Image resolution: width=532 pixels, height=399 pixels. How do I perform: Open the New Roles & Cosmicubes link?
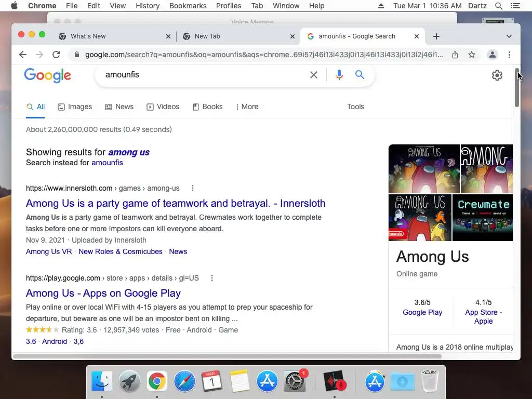point(121,251)
